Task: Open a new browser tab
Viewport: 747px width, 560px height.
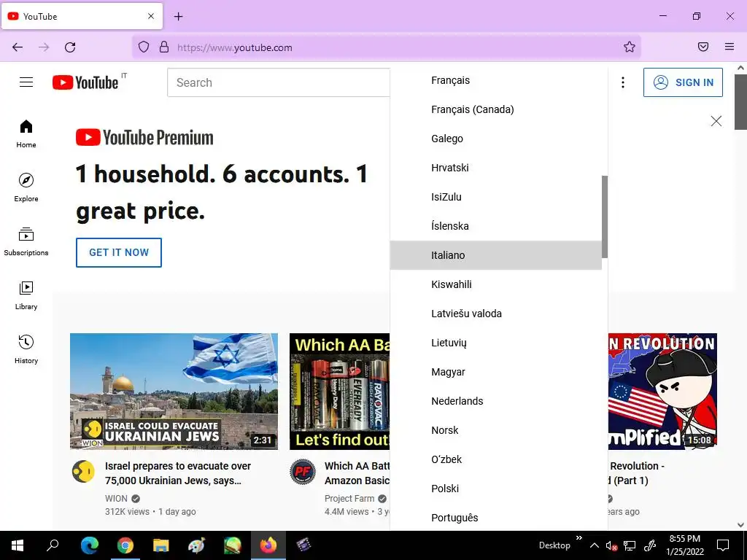Action: click(x=178, y=17)
